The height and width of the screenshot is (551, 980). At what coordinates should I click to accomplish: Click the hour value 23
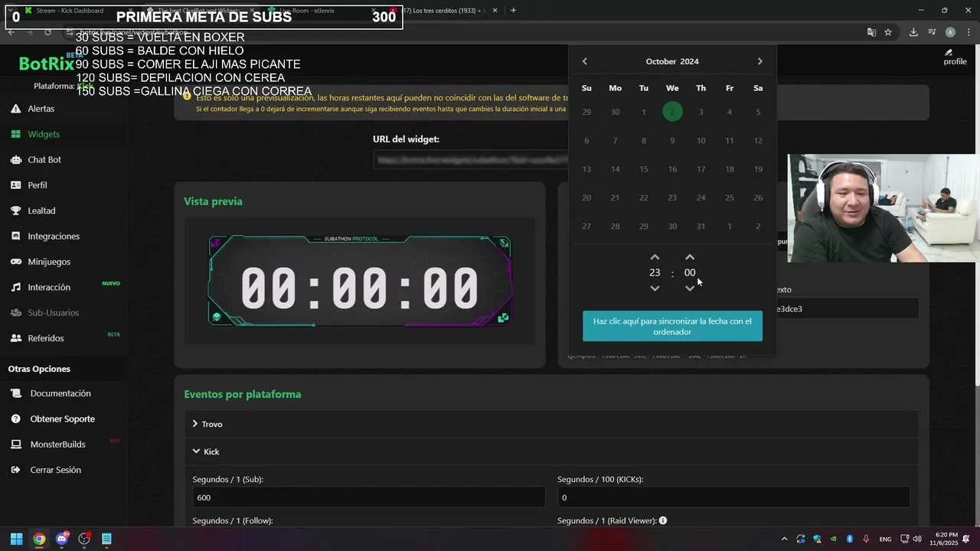coord(655,272)
